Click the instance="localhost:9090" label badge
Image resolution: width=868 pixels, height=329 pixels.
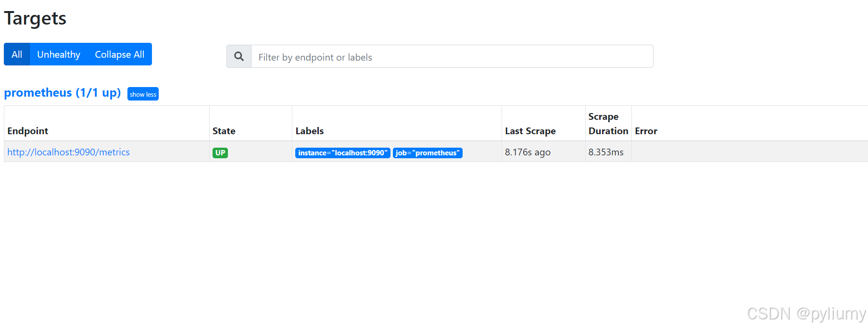point(343,153)
